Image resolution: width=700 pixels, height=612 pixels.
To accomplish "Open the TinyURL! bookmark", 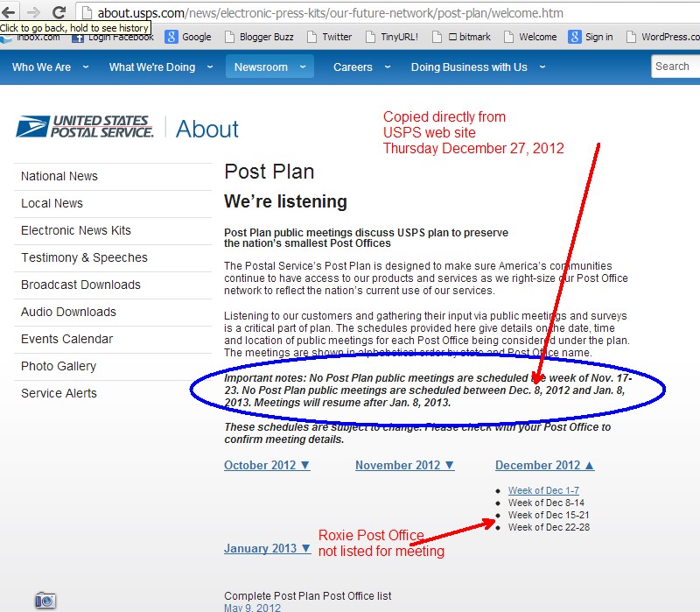I will coord(399,37).
